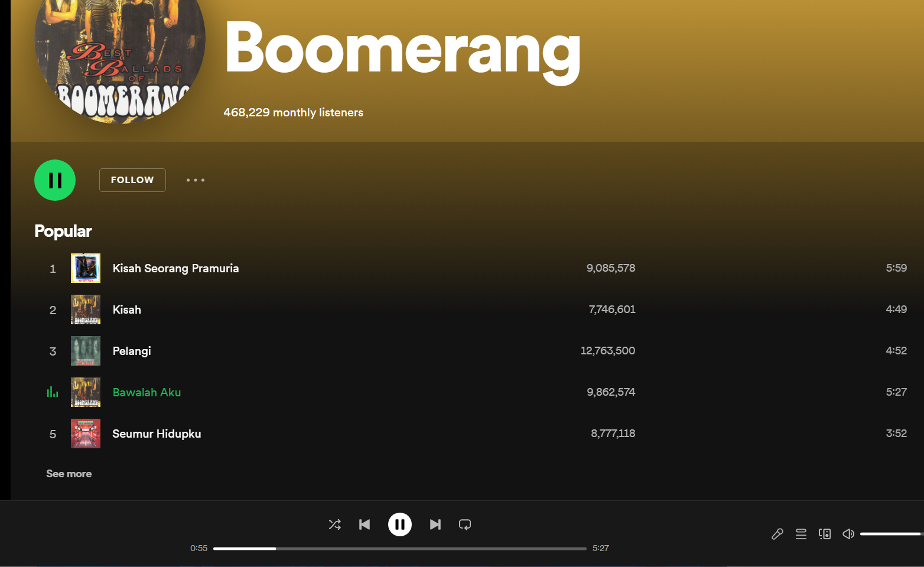Image resolution: width=924 pixels, height=567 pixels.
Task: Open the three-dot more options menu
Action: point(196,180)
